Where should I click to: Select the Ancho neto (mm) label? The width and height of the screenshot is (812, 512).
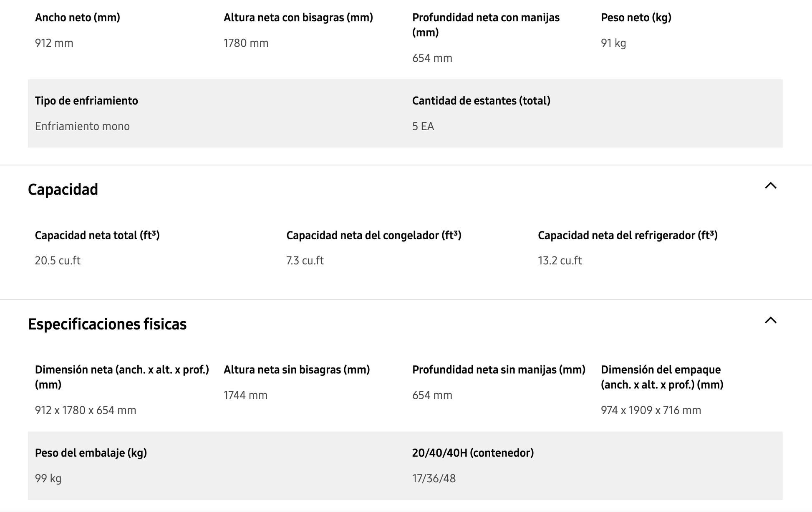[78, 18]
